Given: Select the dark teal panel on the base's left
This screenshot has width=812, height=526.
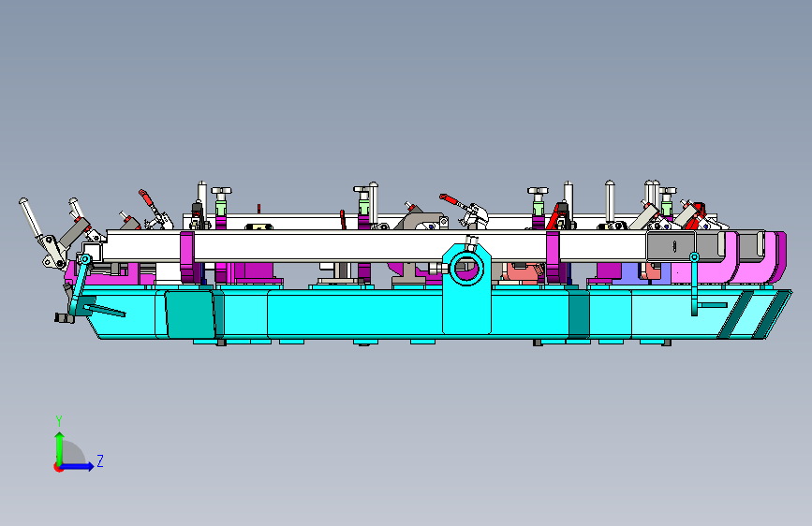Looking at the screenshot, I should (x=189, y=314).
